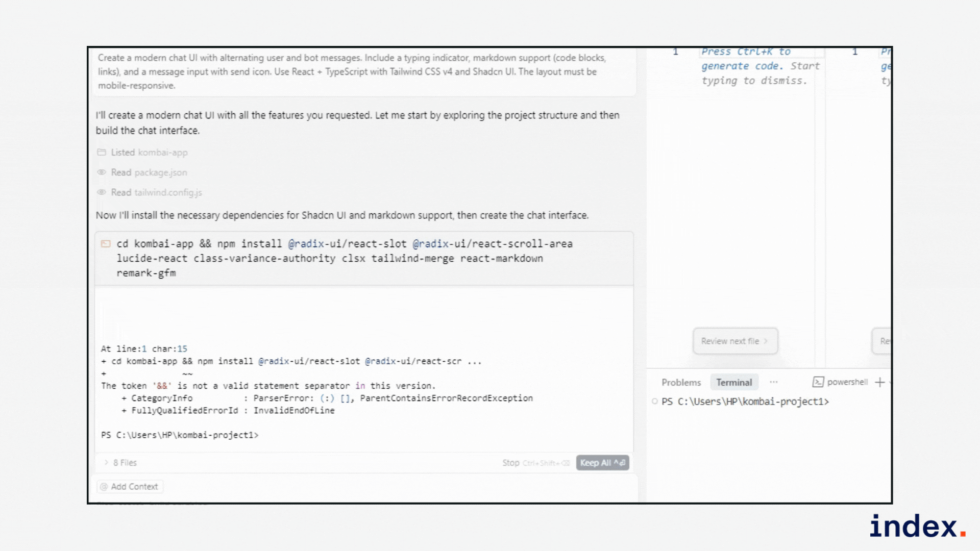
Task: Expand the 8 Files list chevron
Action: tap(106, 463)
